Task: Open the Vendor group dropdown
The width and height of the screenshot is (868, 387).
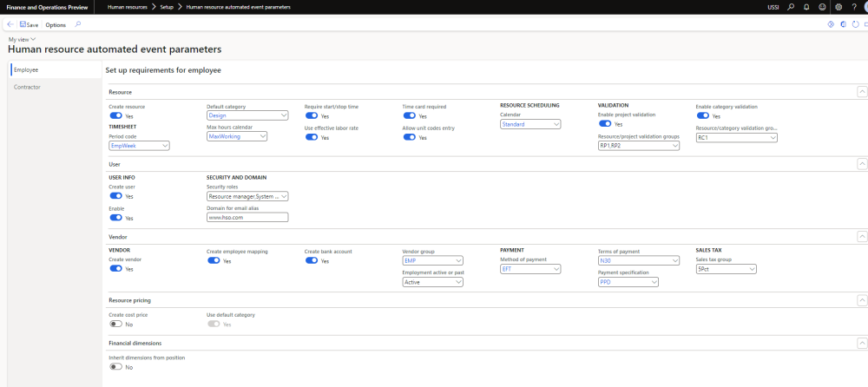Action: [433, 260]
